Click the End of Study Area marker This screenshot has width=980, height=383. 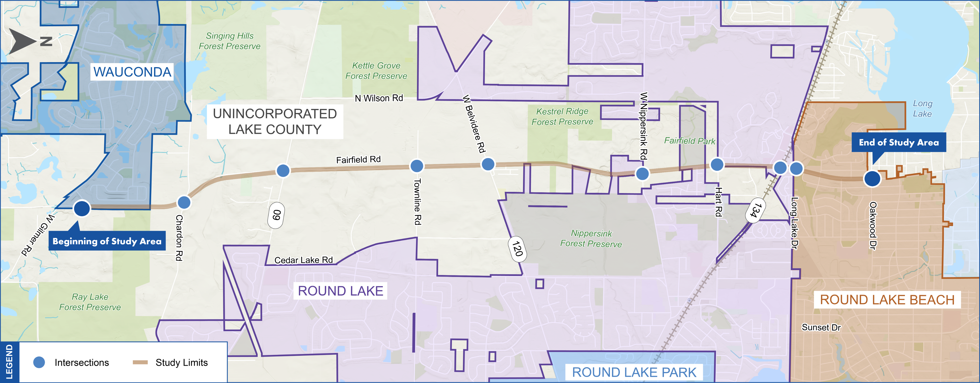873,179
